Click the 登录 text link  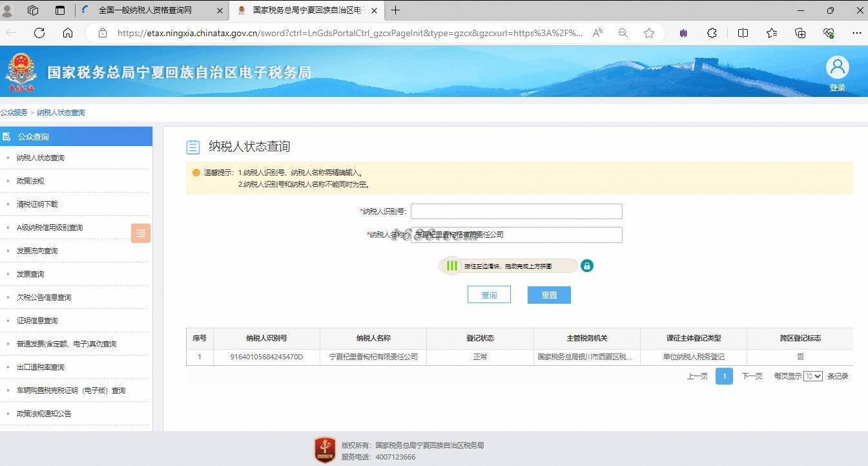(x=837, y=87)
